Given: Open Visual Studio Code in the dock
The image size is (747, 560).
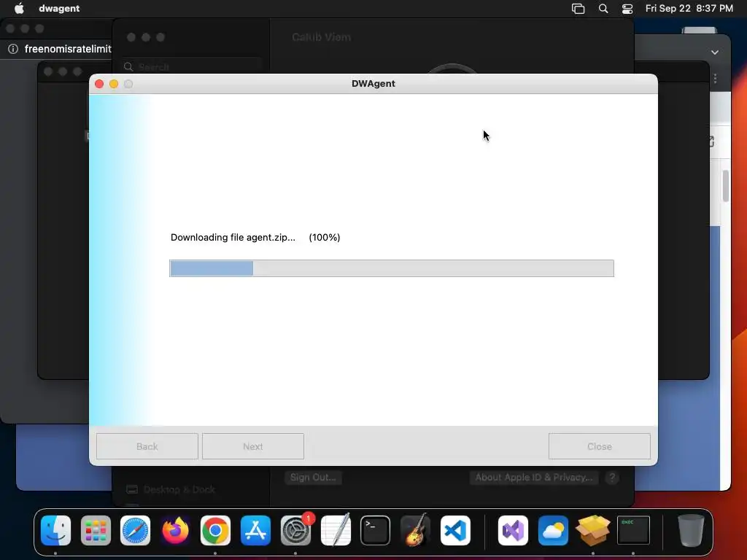Looking at the screenshot, I should (455, 530).
